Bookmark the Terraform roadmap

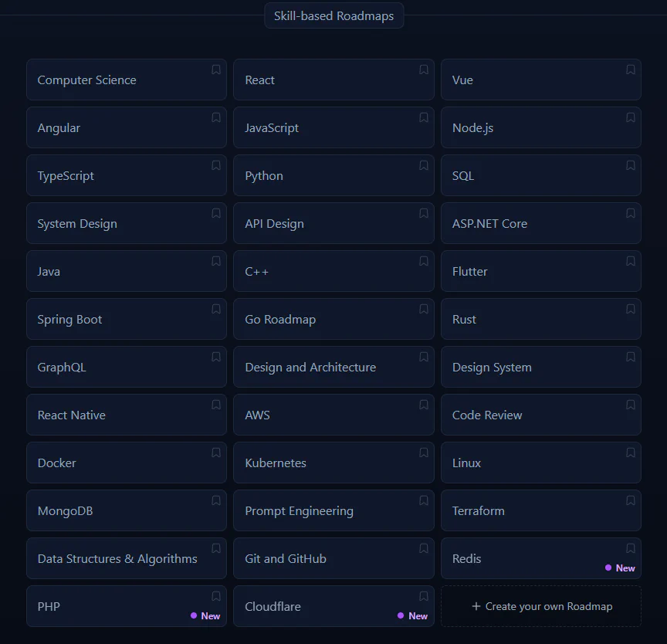coord(631,500)
